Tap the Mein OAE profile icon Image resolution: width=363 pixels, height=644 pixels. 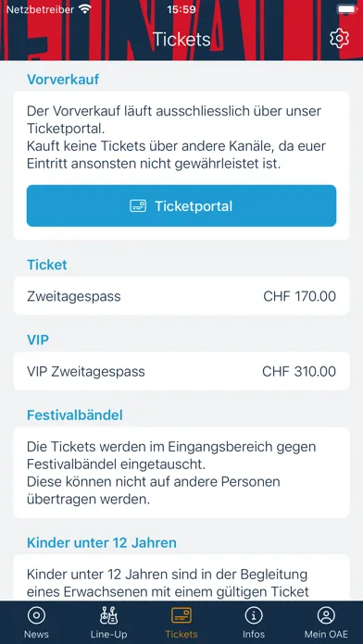pyautogui.click(x=326, y=615)
